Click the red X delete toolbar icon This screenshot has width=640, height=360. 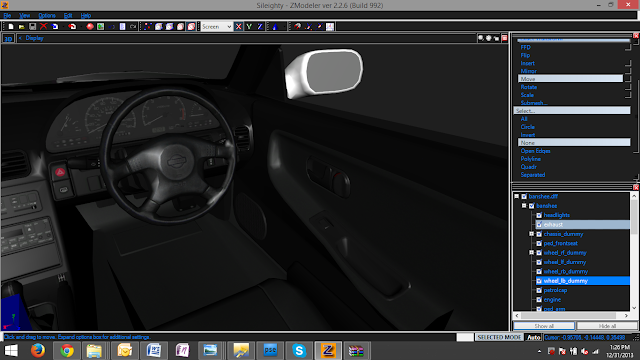(43, 27)
